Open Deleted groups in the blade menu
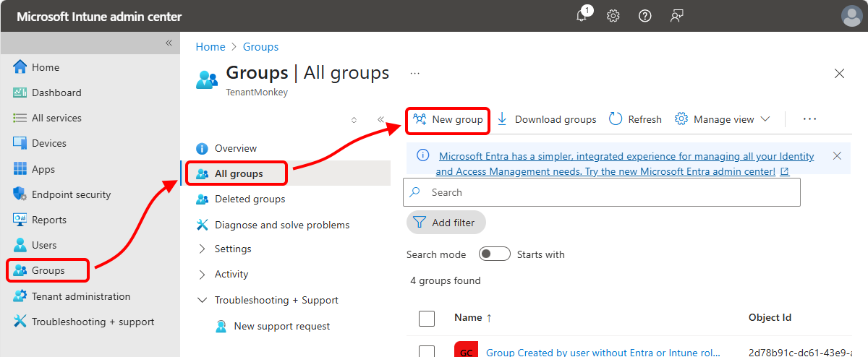The height and width of the screenshot is (357, 868). (241, 199)
